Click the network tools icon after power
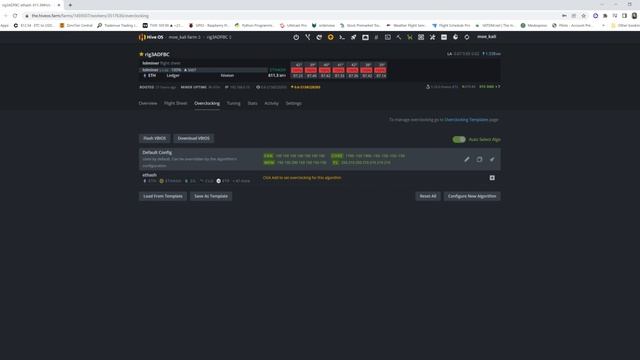This screenshot has width=640, height=360. click(307, 37)
